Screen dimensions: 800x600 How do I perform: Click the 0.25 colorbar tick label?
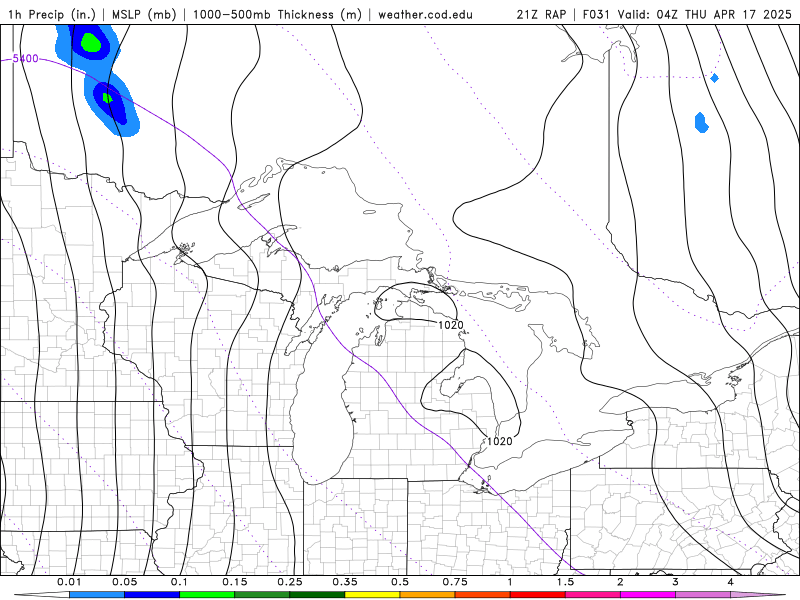coord(290,582)
